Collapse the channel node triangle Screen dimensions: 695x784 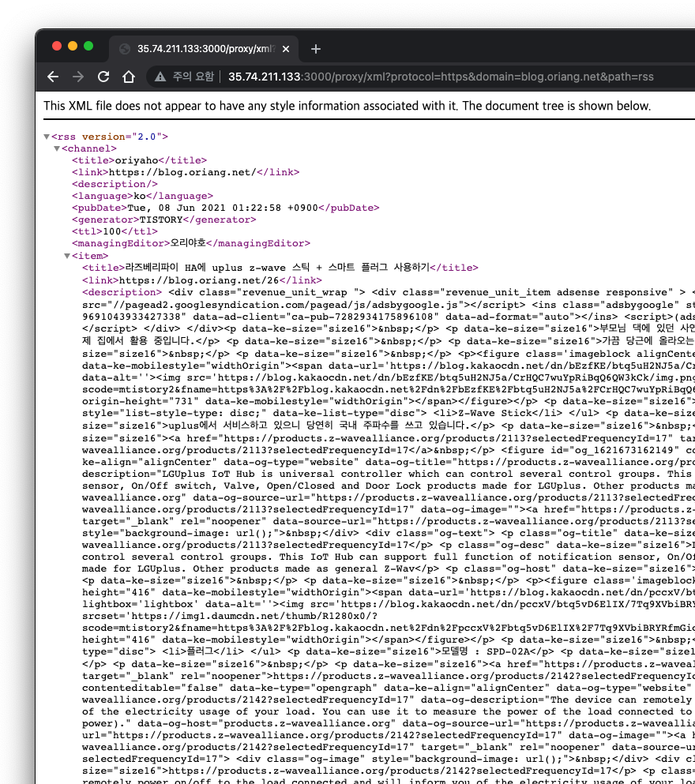coord(57,148)
